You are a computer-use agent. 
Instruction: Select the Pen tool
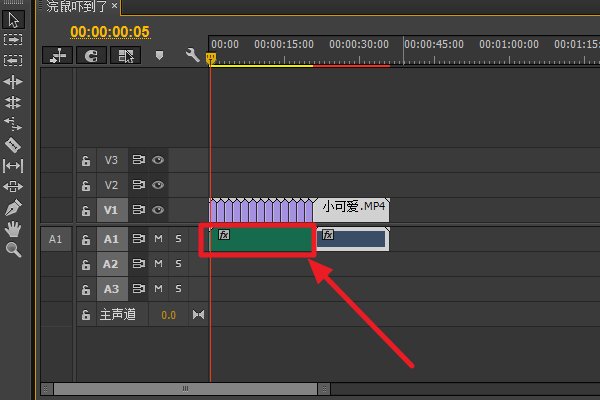13,208
